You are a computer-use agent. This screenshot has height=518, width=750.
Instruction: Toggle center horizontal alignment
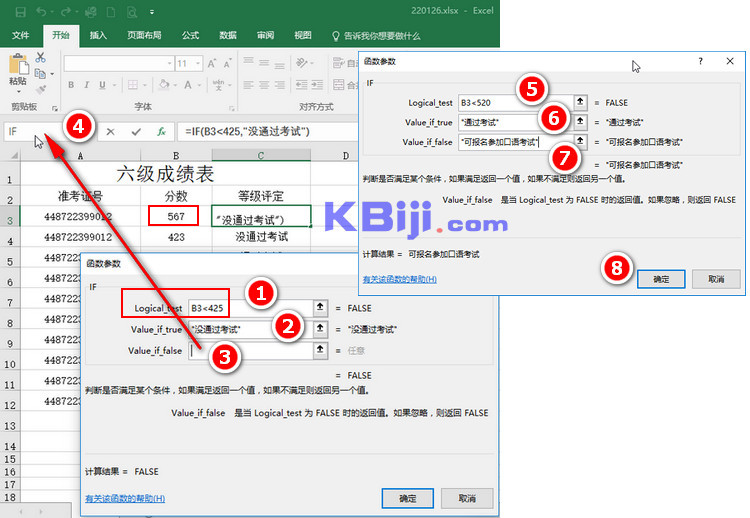264,85
